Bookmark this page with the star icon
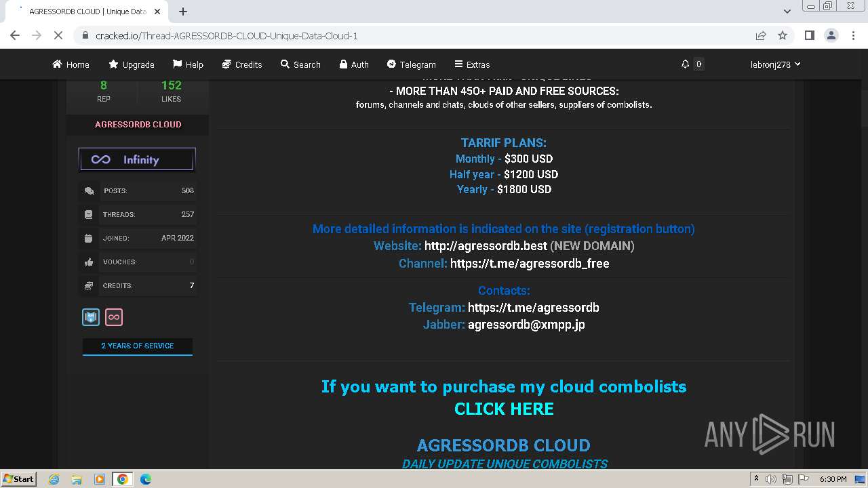 pos(783,35)
